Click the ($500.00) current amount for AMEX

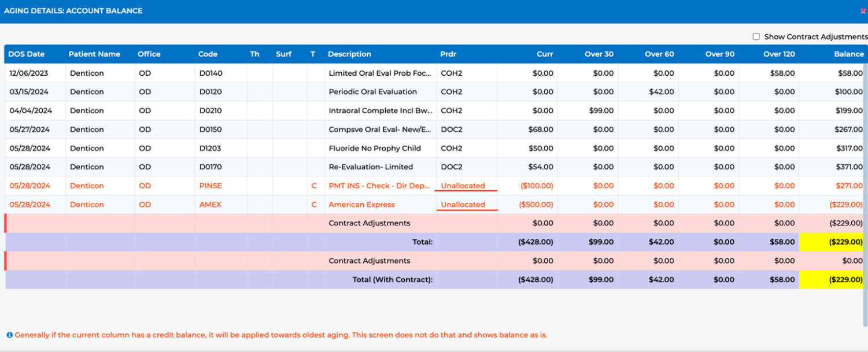coord(537,205)
